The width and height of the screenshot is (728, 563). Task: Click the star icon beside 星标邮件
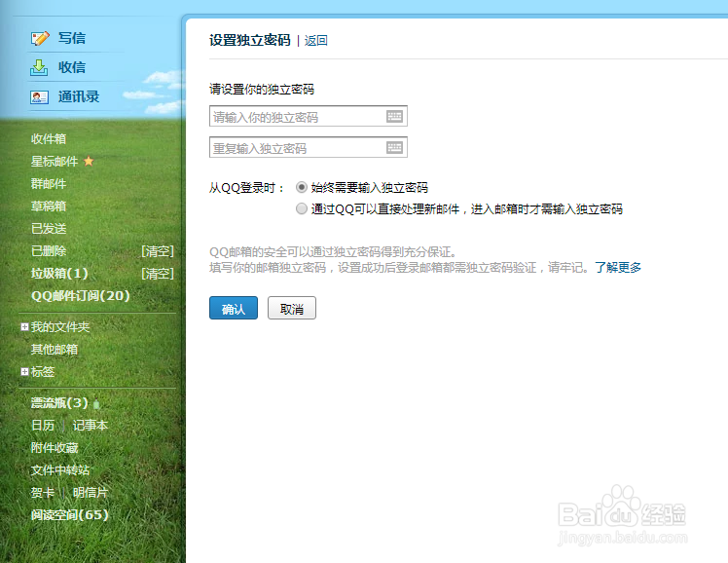click(x=89, y=161)
